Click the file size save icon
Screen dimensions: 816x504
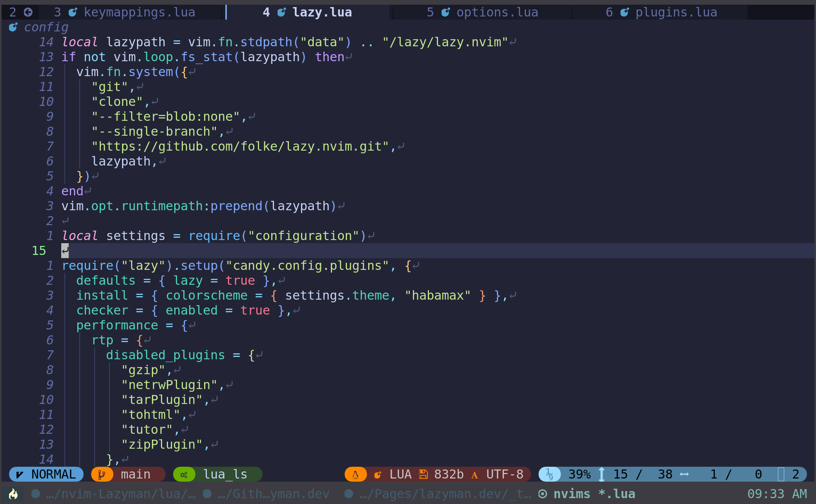point(423,475)
